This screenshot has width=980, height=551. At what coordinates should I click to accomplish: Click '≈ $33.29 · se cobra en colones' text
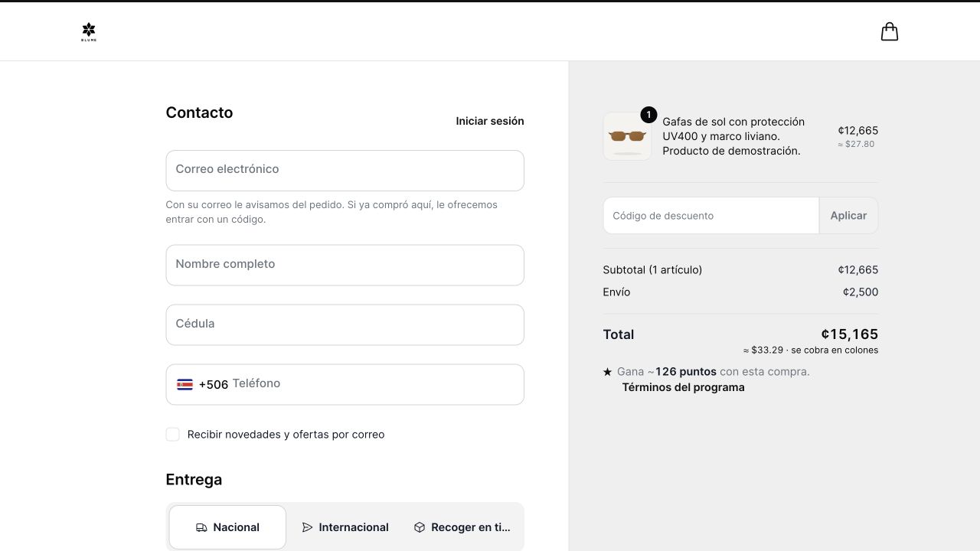tap(811, 350)
